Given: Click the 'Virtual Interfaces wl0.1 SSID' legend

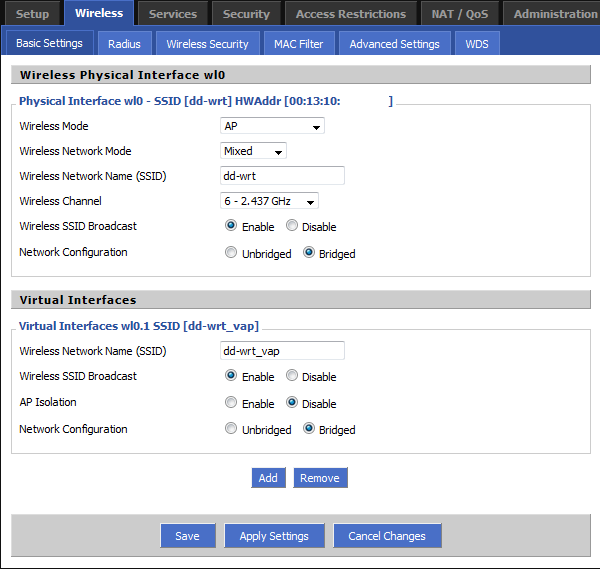Looking at the screenshot, I should (139, 326).
